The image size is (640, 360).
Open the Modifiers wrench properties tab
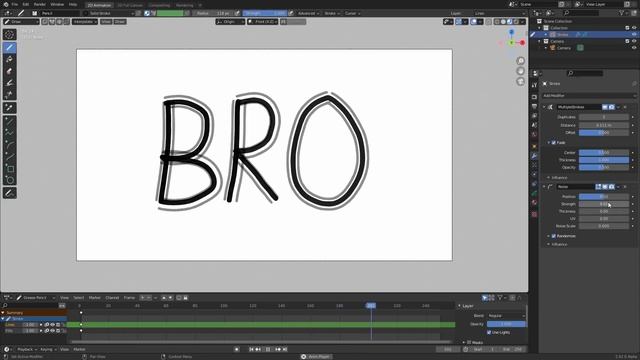534,156
